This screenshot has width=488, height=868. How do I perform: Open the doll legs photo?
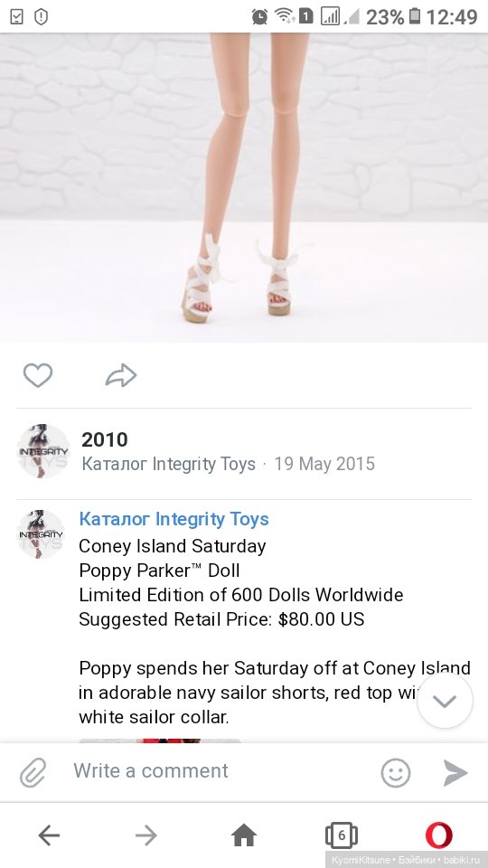(x=244, y=187)
